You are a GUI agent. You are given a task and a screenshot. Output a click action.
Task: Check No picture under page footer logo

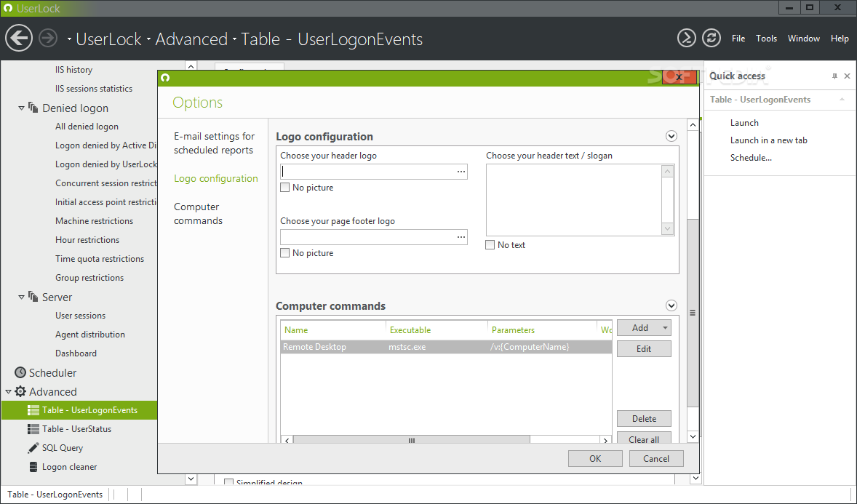pyautogui.click(x=284, y=253)
